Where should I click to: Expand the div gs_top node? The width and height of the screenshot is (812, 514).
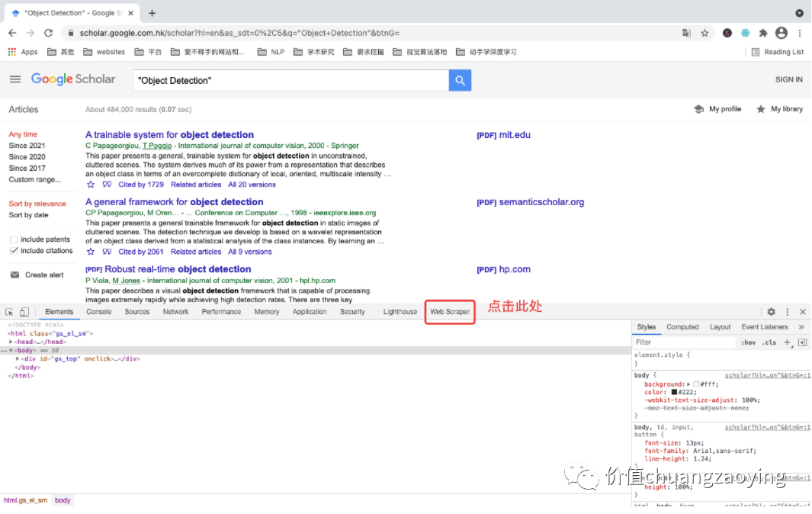pos(17,358)
